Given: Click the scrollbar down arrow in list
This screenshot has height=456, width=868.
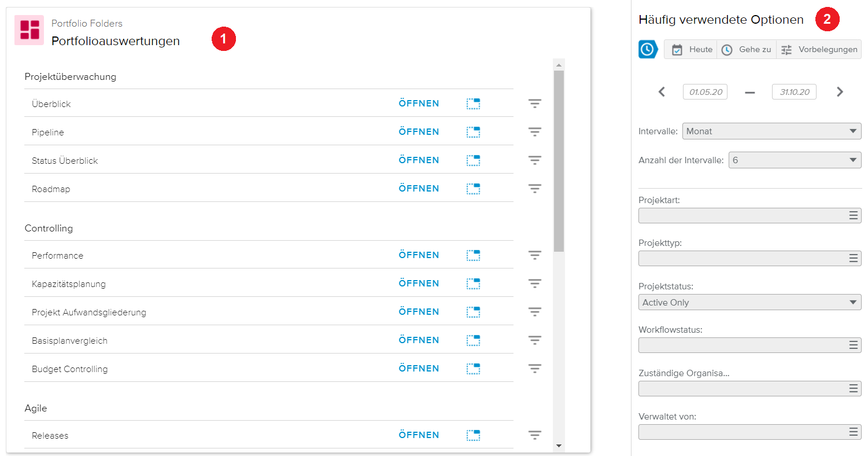Looking at the screenshot, I should (x=559, y=446).
